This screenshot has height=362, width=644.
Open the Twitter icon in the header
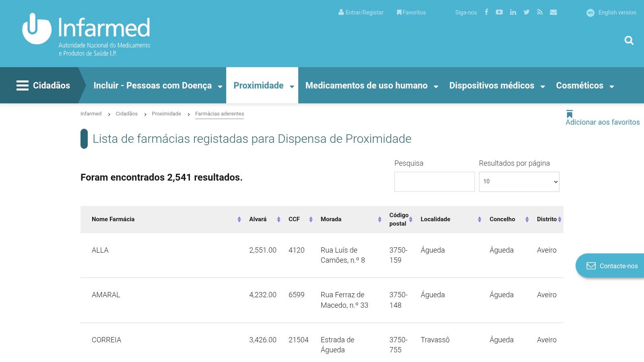[526, 12]
